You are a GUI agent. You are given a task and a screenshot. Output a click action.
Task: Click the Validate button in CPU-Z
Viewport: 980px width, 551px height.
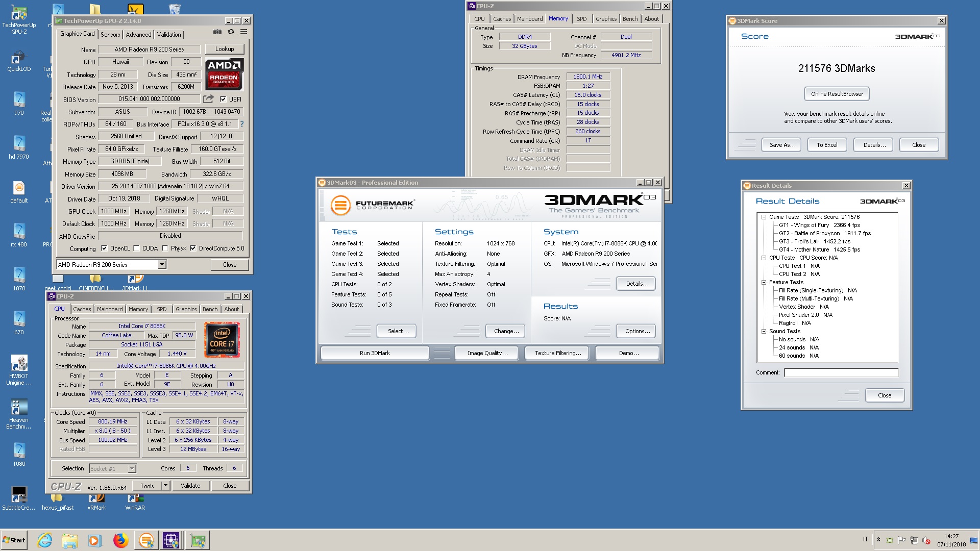point(190,486)
